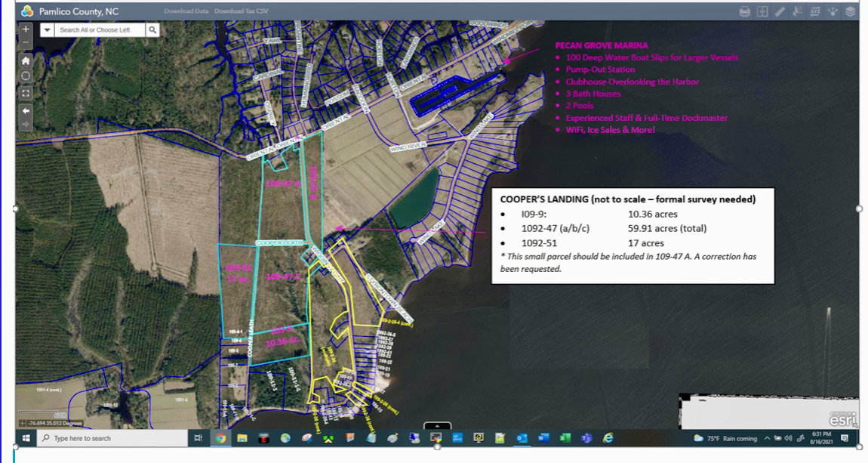
Task: Click the My Location circle button
Action: click(x=26, y=76)
